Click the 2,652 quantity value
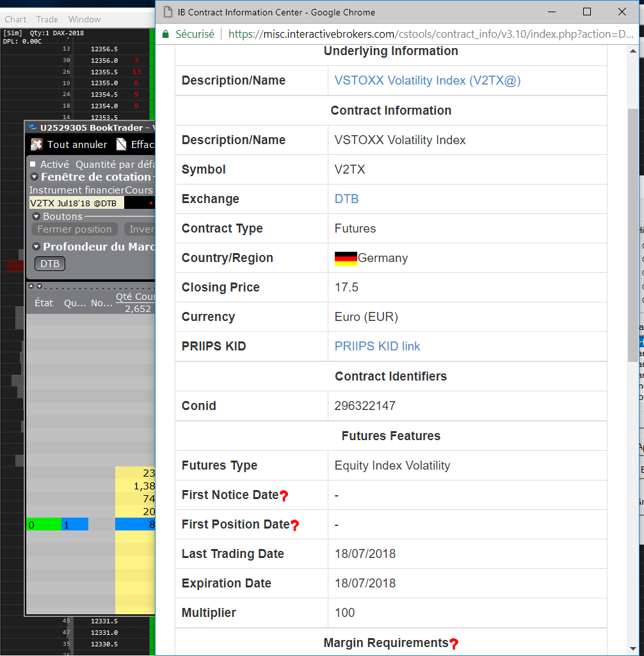 click(x=138, y=309)
